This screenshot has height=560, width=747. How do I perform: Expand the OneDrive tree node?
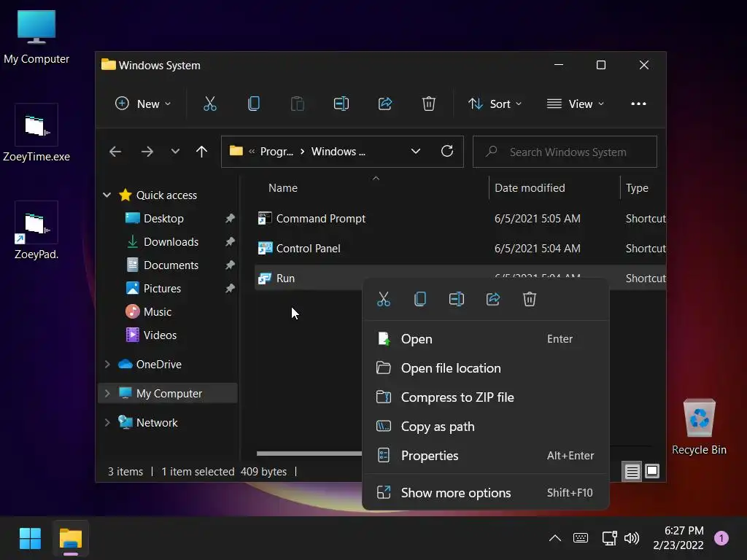(x=107, y=365)
